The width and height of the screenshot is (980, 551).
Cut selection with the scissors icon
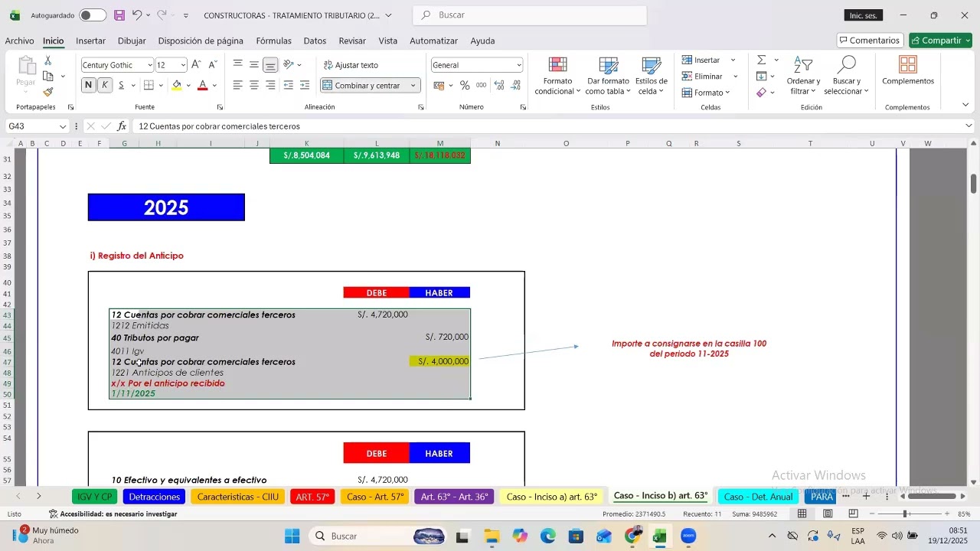(x=48, y=60)
